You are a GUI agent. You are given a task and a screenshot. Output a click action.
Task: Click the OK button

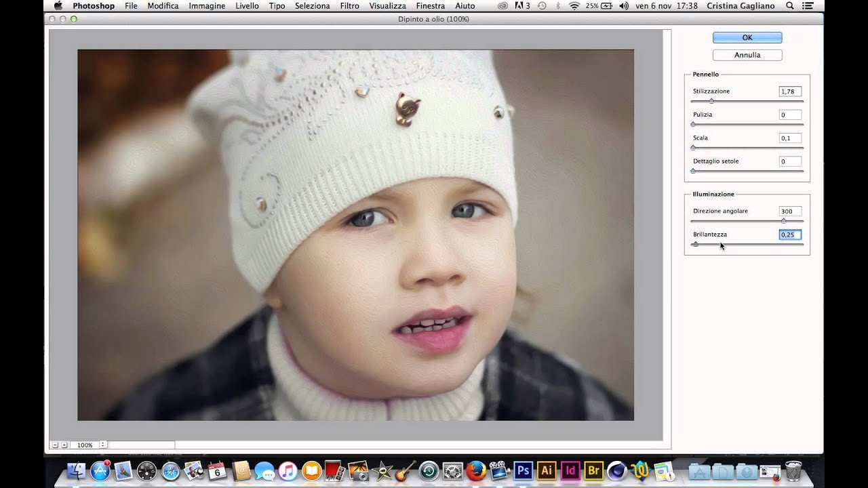[x=747, y=37]
